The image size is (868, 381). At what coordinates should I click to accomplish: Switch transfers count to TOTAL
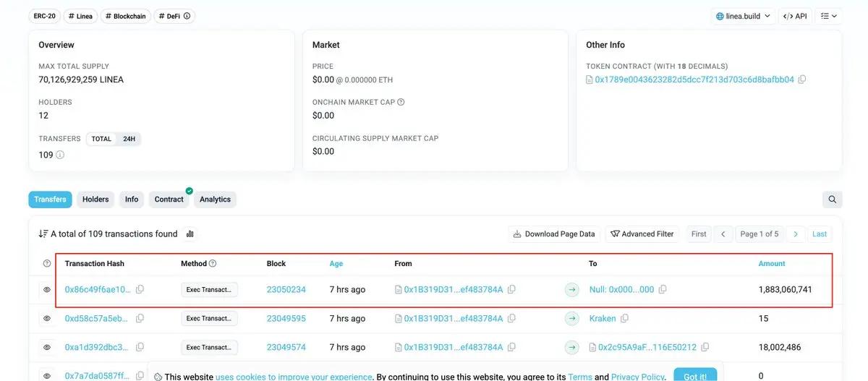pos(101,139)
